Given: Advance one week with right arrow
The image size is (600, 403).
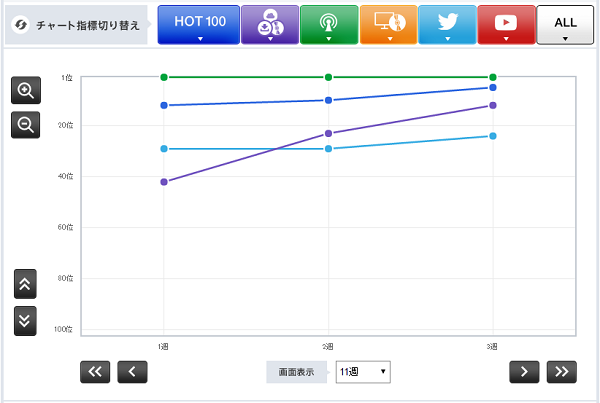Looking at the screenshot, I should click(x=524, y=372).
